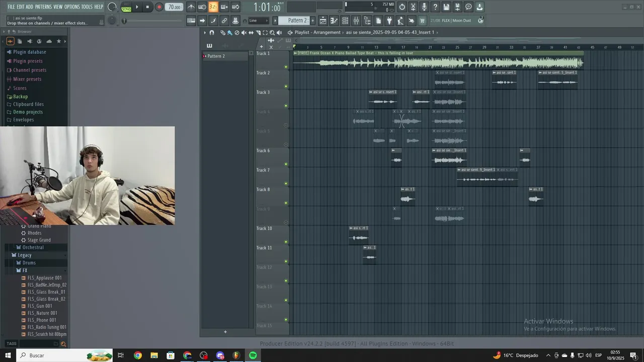Viewport: 644px width, 362px height.
Task: Toggle loop recording button
Action: tap(235, 7)
